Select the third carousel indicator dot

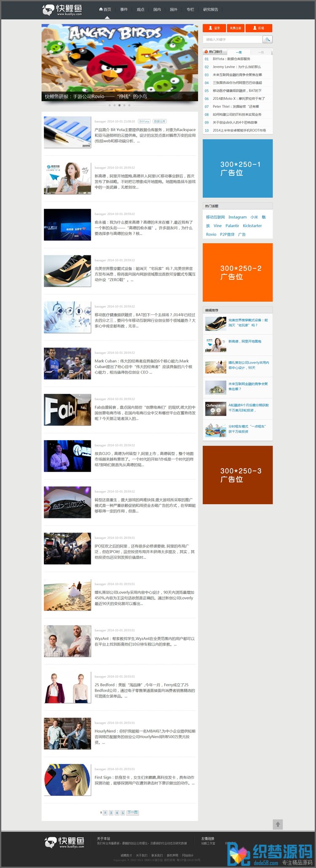(x=119, y=105)
